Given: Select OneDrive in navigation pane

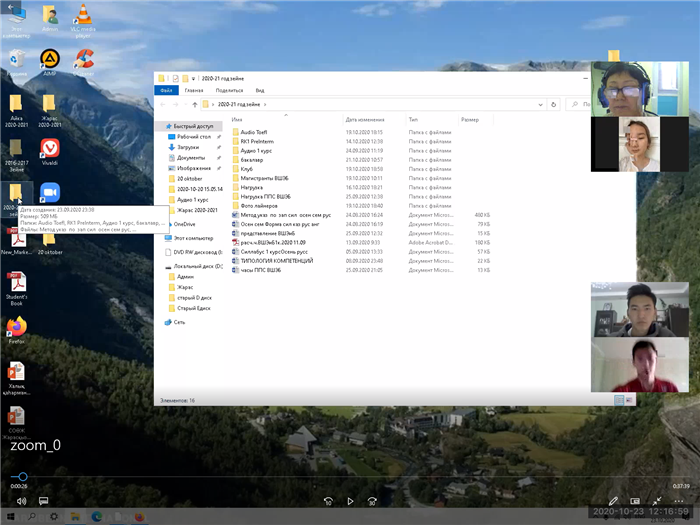Looking at the screenshot, I should coord(185,224).
